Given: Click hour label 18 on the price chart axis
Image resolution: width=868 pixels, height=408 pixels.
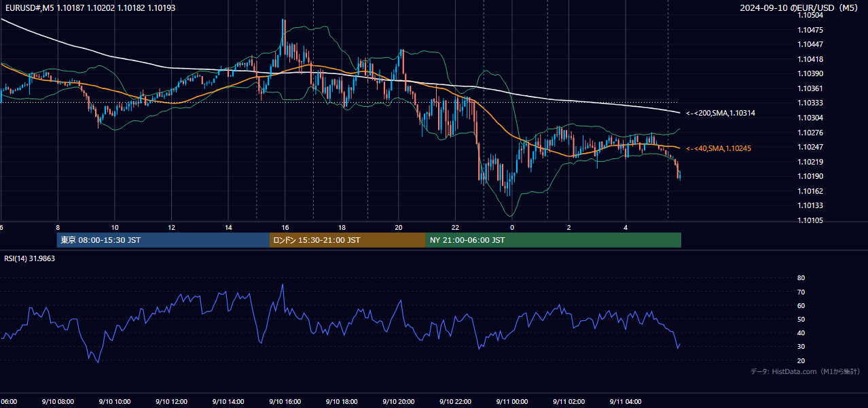Looking at the screenshot, I should [342, 227].
